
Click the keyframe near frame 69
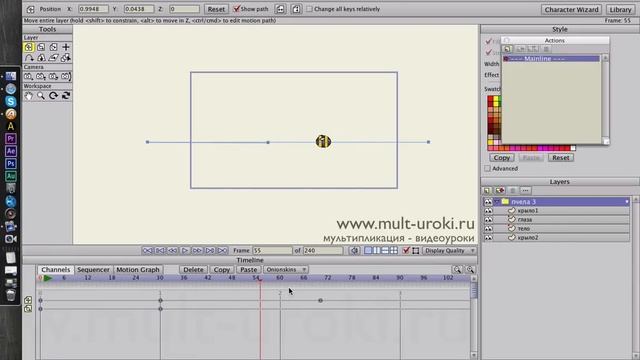point(320,300)
